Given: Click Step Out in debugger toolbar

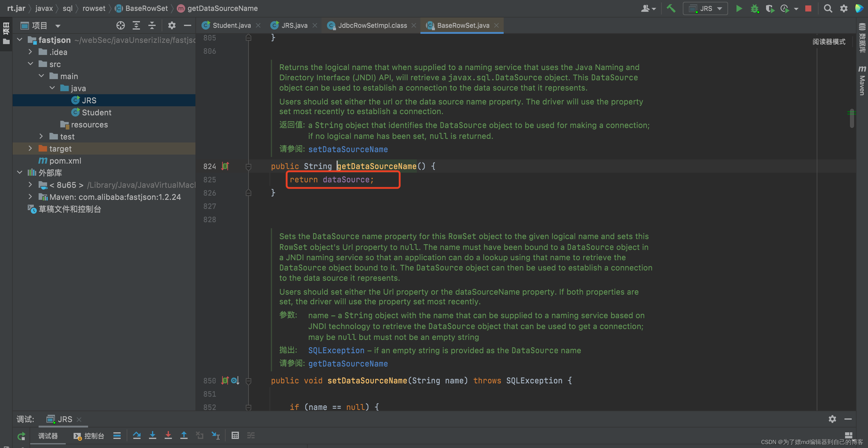Looking at the screenshot, I should 184,435.
